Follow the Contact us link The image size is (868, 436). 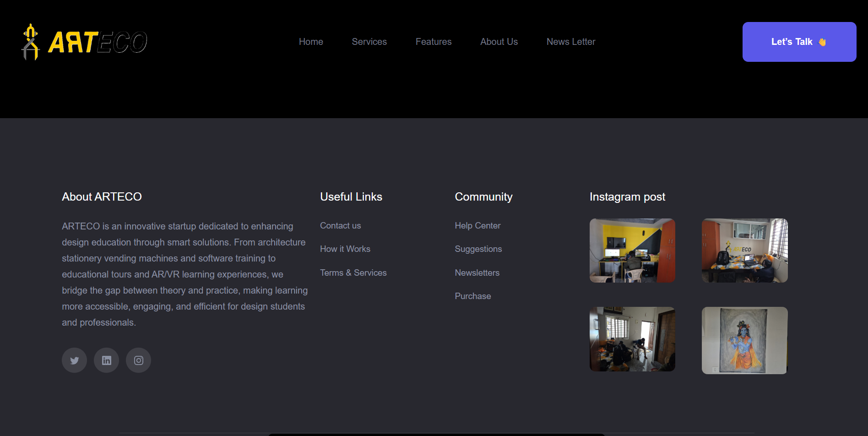340,226
